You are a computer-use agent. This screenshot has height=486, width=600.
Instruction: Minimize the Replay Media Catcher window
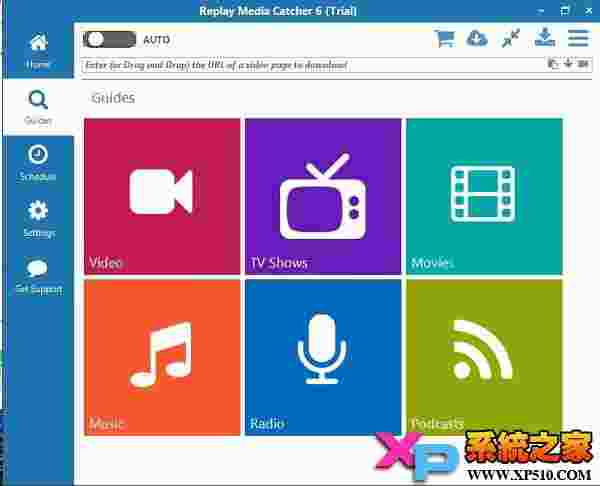point(540,11)
